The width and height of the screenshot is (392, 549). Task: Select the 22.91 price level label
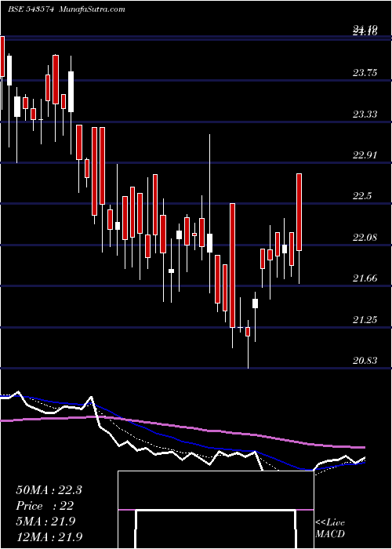coord(365,155)
